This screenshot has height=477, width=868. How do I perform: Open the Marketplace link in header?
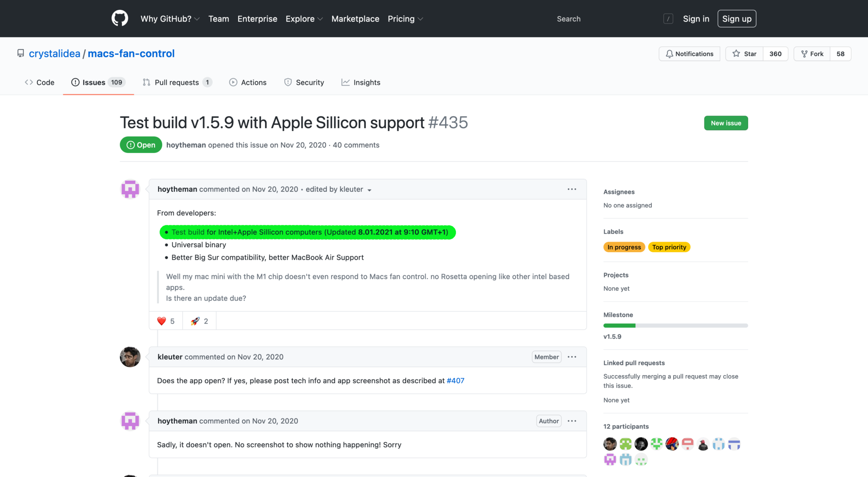(355, 19)
